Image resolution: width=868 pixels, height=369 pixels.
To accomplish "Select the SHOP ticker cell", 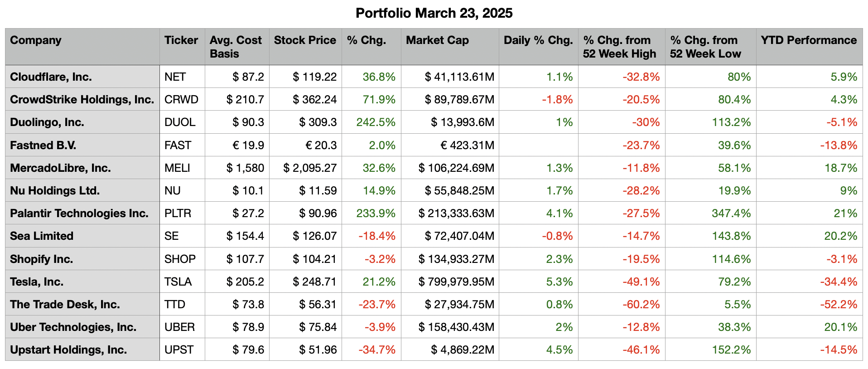I will tap(180, 259).
